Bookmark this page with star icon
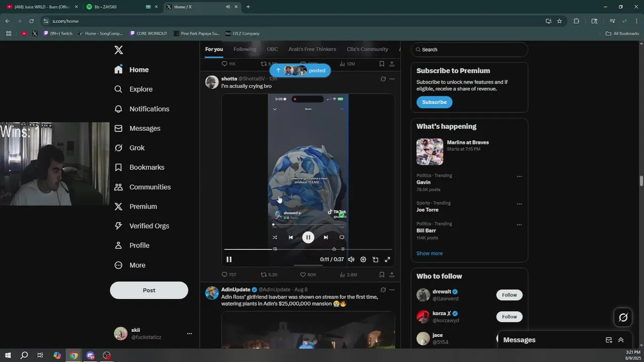This screenshot has width=644, height=362. 559,21
